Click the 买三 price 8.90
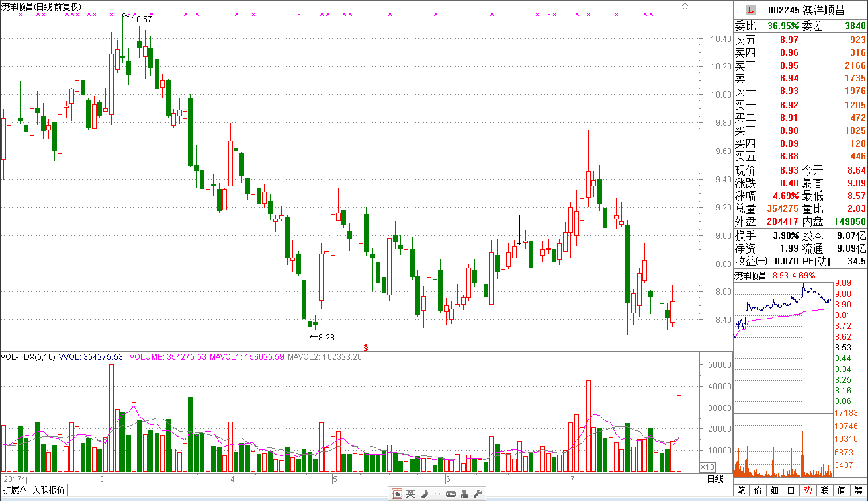Viewport: 868px width, 501px height. pos(789,130)
